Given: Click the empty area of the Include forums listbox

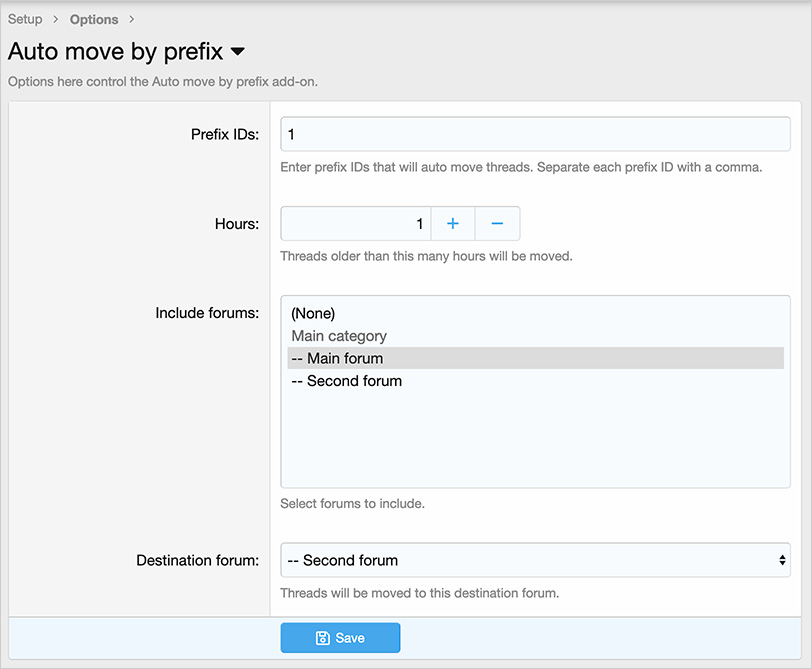Looking at the screenshot, I should tap(535, 440).
